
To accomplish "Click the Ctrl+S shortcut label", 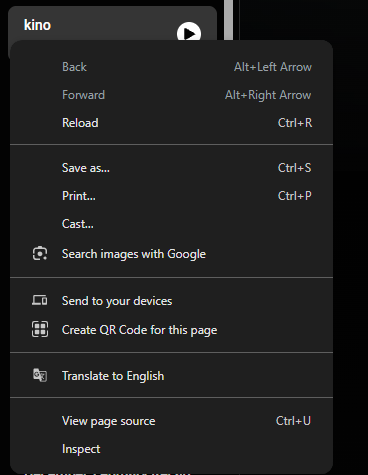I will [295, 168].
